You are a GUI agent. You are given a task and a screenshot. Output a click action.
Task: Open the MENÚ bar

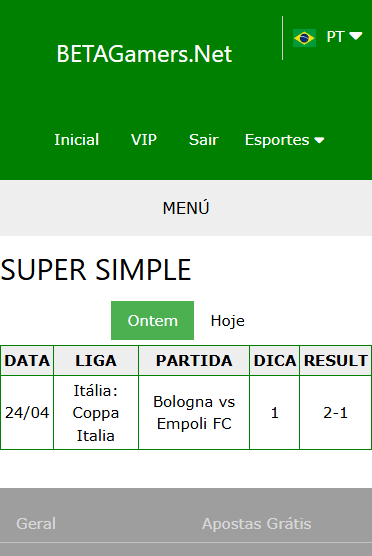coord(186,208)
